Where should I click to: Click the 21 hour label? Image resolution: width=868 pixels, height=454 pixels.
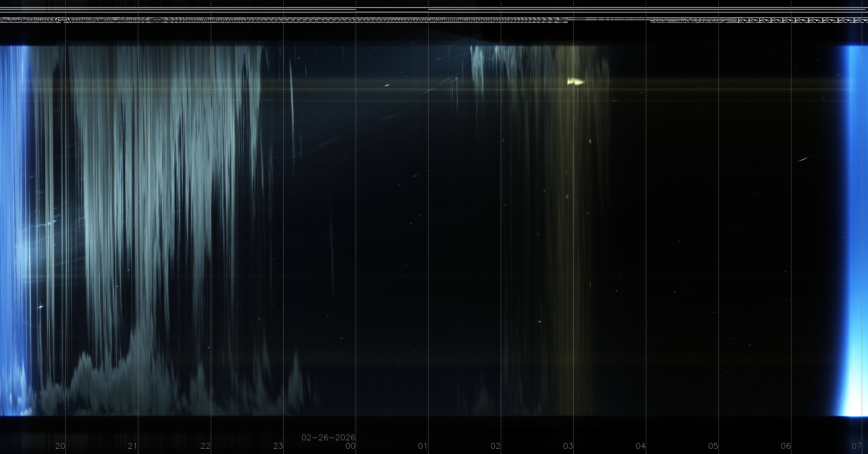[x=132, y=446]
